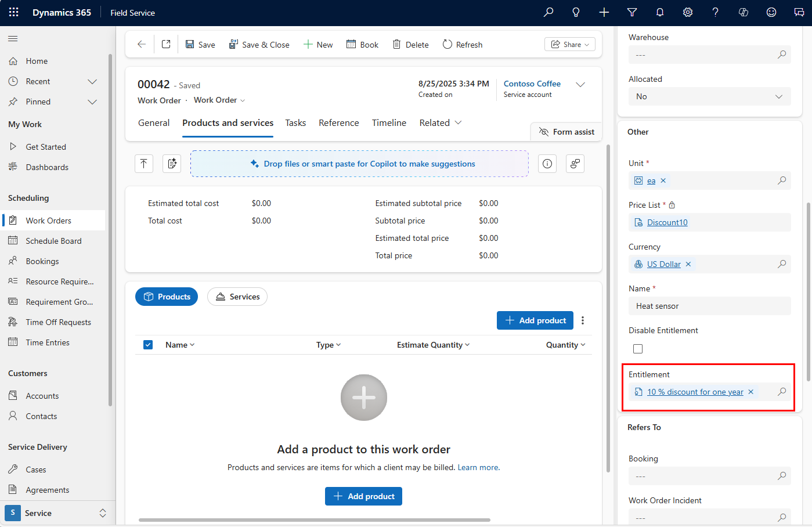The image size is (812, 527).
Task: Open Dynamics 365 Settings gear
Action: pyautogui.click(x=687, y=12)
